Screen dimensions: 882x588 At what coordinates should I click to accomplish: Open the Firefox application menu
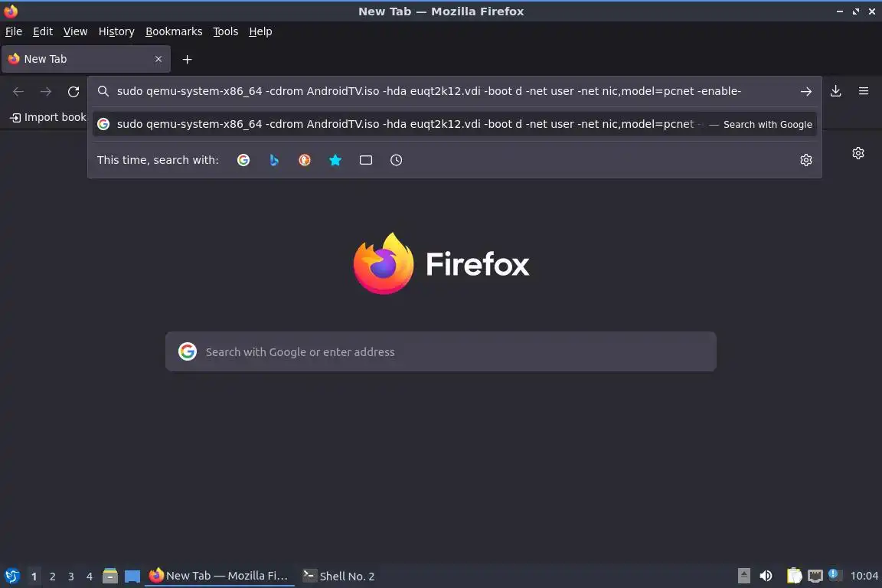coord(864,91)
